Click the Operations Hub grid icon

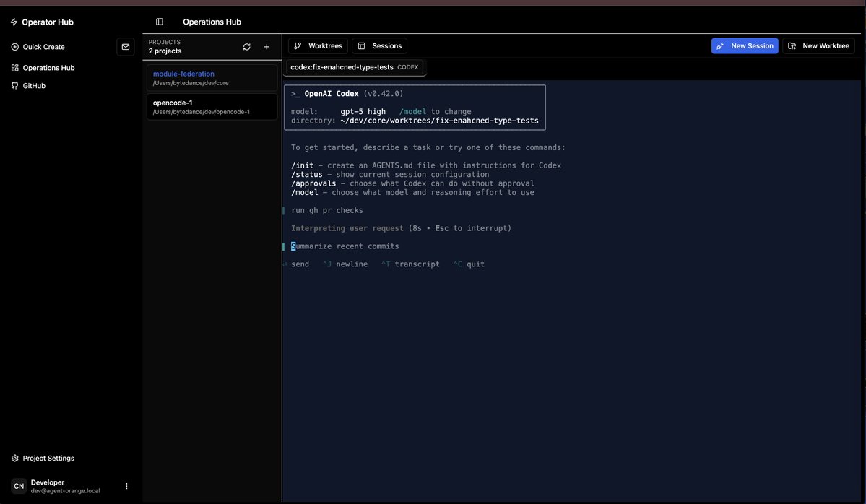coord(15,68)
